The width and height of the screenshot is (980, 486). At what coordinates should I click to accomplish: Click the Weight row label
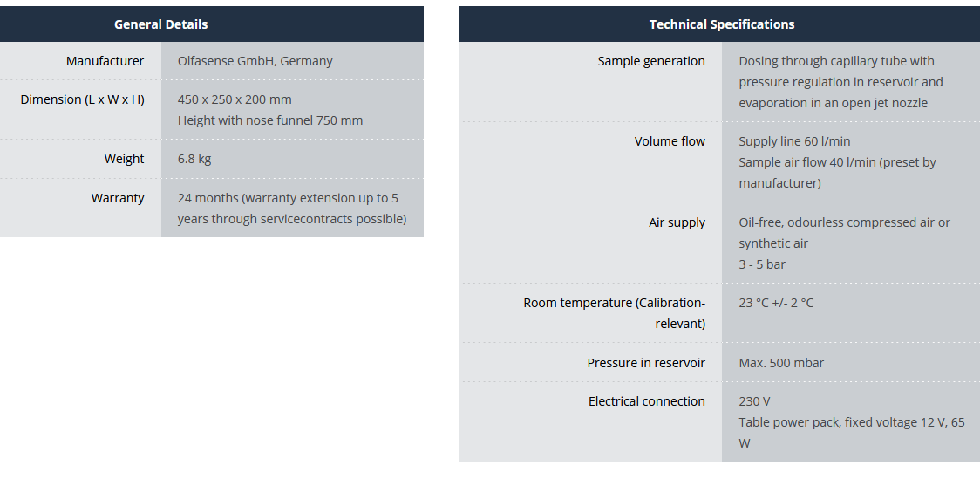(124, 159)
